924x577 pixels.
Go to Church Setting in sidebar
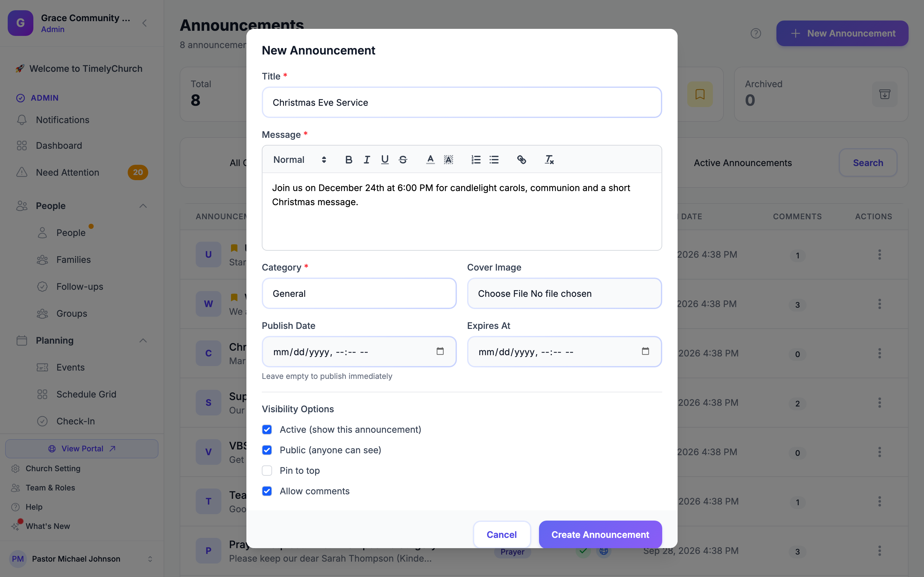(x=53, y=468)
